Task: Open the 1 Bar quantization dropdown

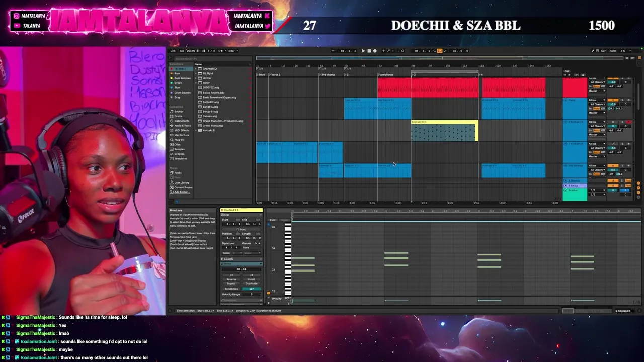Action: 234,51
